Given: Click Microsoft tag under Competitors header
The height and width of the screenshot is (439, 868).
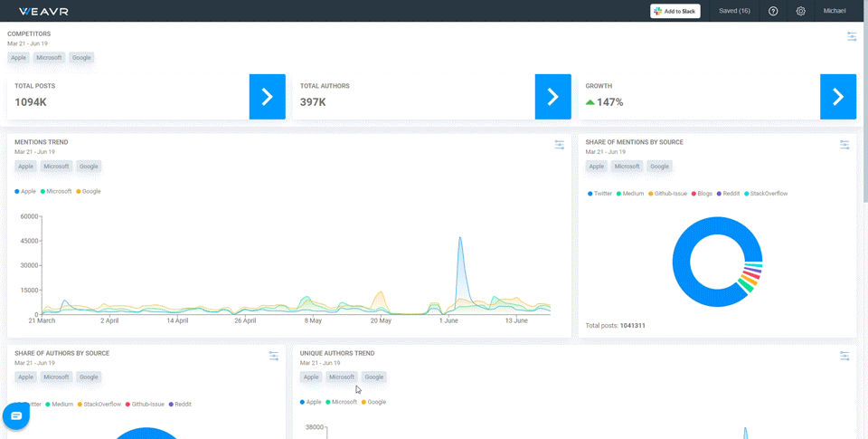Looking at the screenshot, I should pos(49,58).
